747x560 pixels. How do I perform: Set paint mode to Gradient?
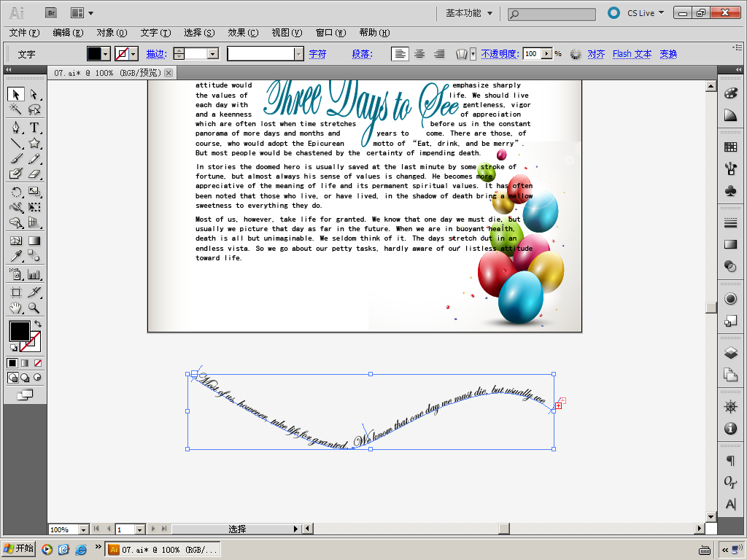pyautogui.click(x=25, y=363)
